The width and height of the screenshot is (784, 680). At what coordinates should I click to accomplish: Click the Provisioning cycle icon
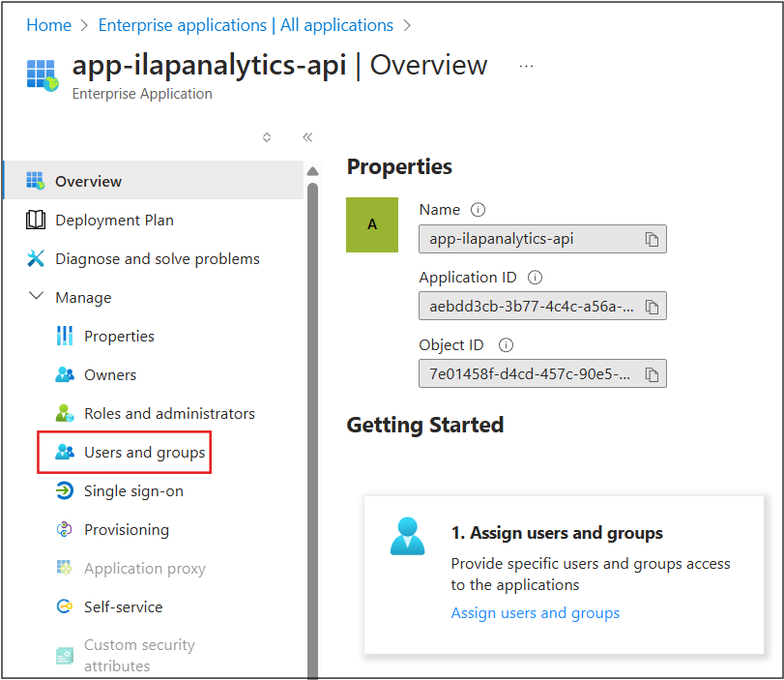click(65, 529)
